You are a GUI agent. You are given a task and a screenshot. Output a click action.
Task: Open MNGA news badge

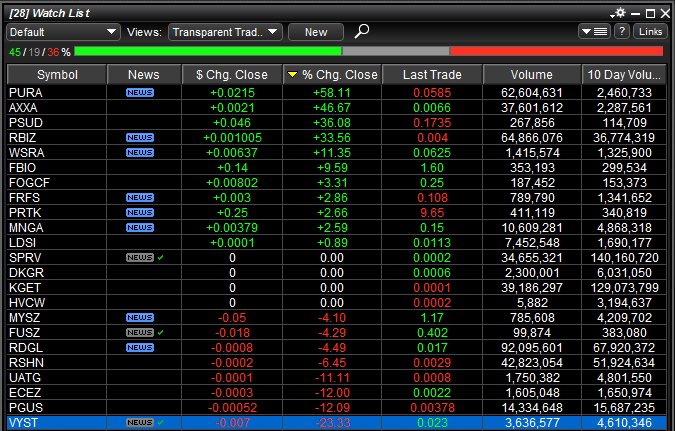click(140, 227)
